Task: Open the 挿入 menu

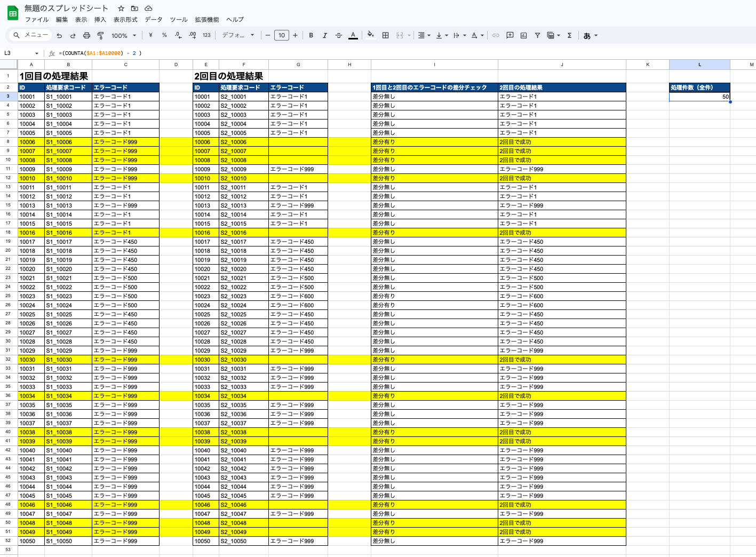Action: [100, 20]
